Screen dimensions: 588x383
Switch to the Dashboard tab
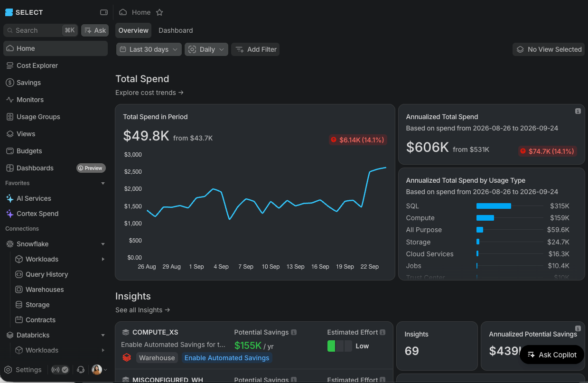[x=176, y=30]
